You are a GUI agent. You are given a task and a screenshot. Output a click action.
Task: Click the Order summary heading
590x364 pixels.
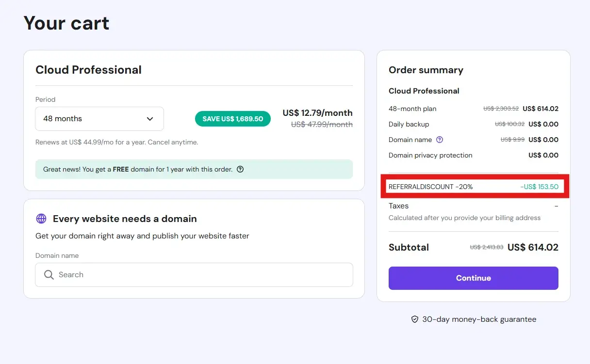(x=426, y=70)
